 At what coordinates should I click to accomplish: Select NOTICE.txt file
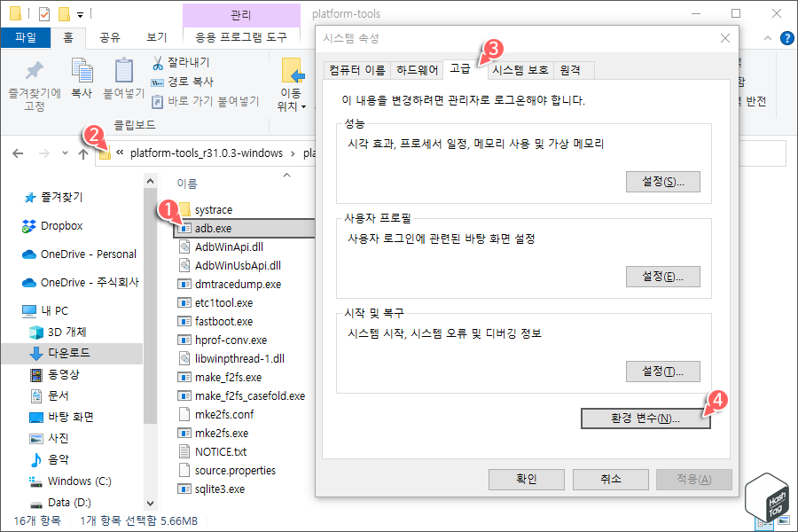[213, 451]
